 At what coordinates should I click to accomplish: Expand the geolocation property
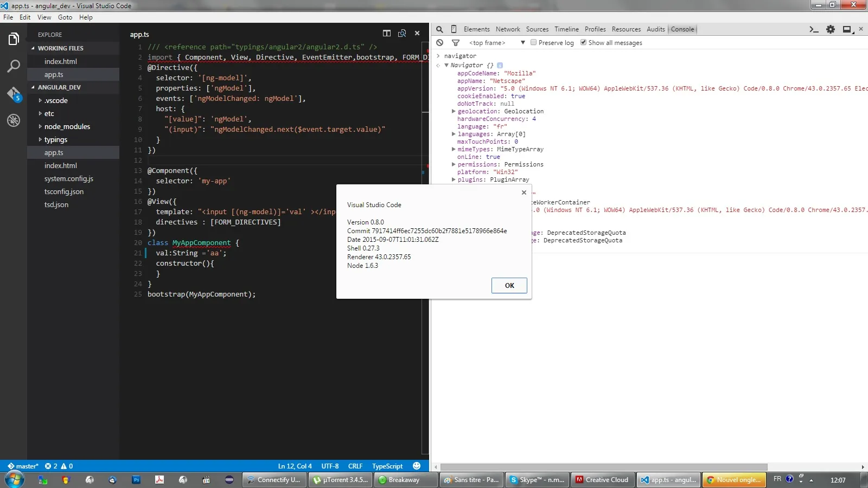coord(454,111)
